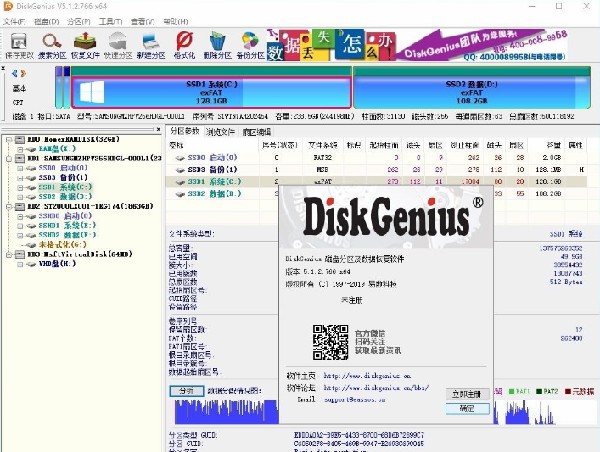Image resolution: width=600 pixels, height=452 pixels.
Task: Expand SSD3 备份(1) node box in tree
Action: click(x=20, y=178)
